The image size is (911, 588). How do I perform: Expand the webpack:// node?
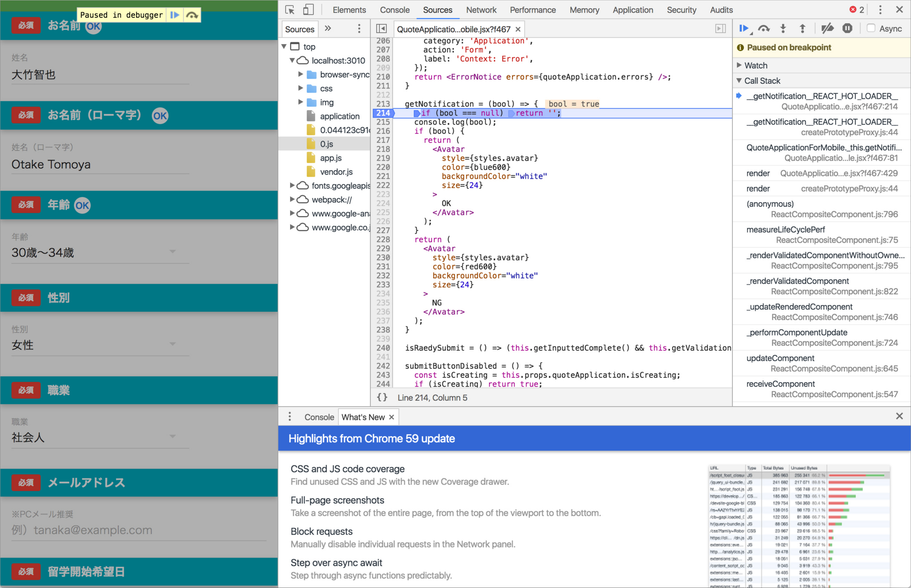292,199
